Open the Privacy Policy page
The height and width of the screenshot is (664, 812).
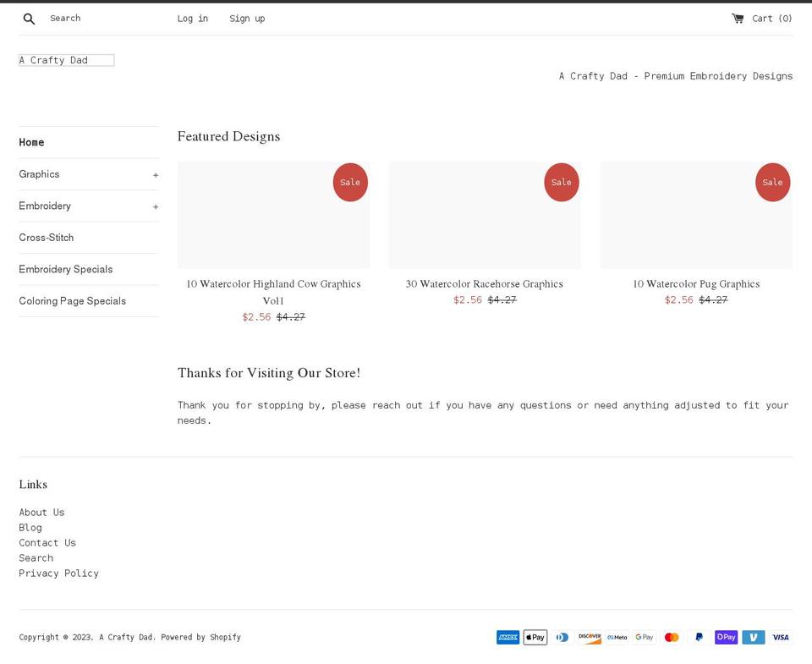58,573
